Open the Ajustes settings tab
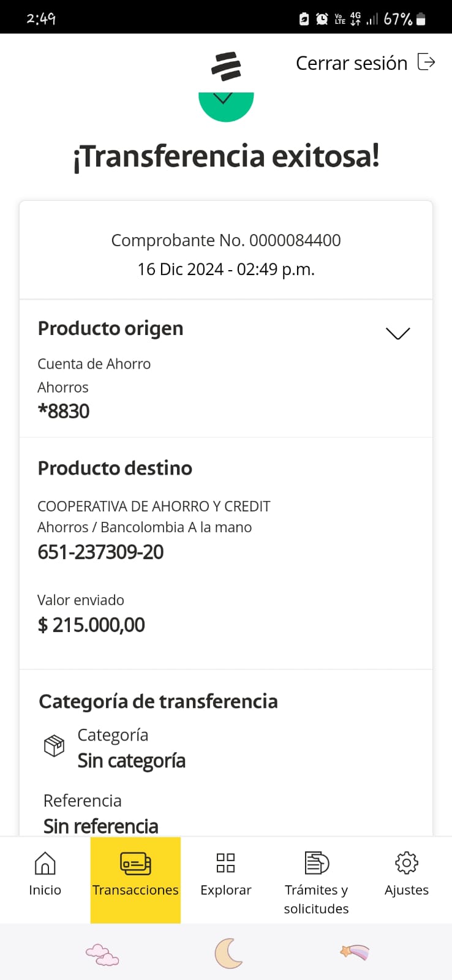The width and height of the screenshot is (452, 980). point(407,876)
